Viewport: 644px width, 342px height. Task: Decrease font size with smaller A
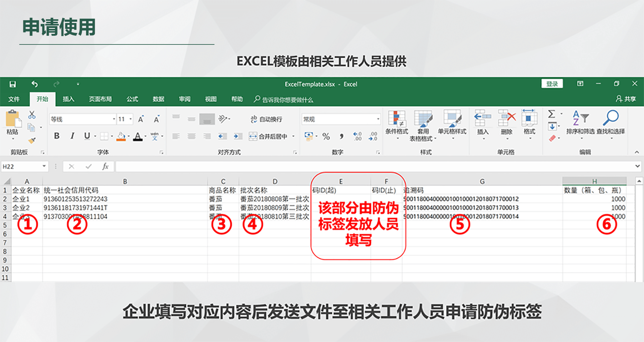click(x=156, y=119)
